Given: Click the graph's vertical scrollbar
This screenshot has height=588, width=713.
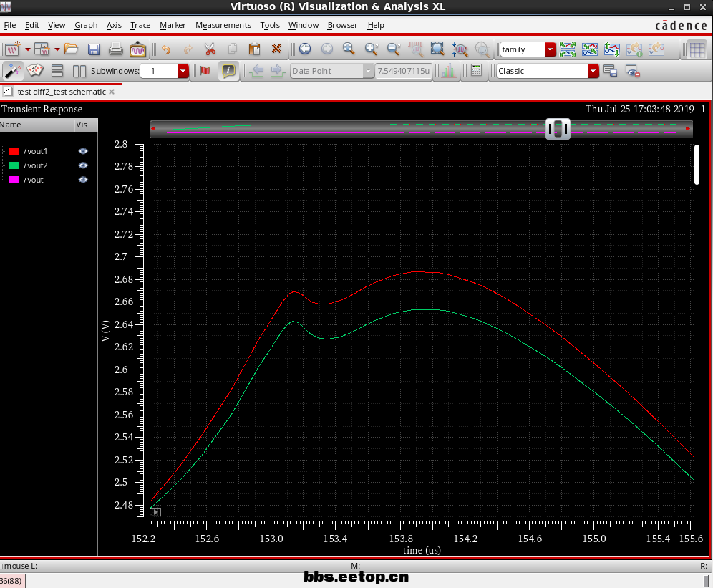Looking at the screenshot, I should (697, 164).
